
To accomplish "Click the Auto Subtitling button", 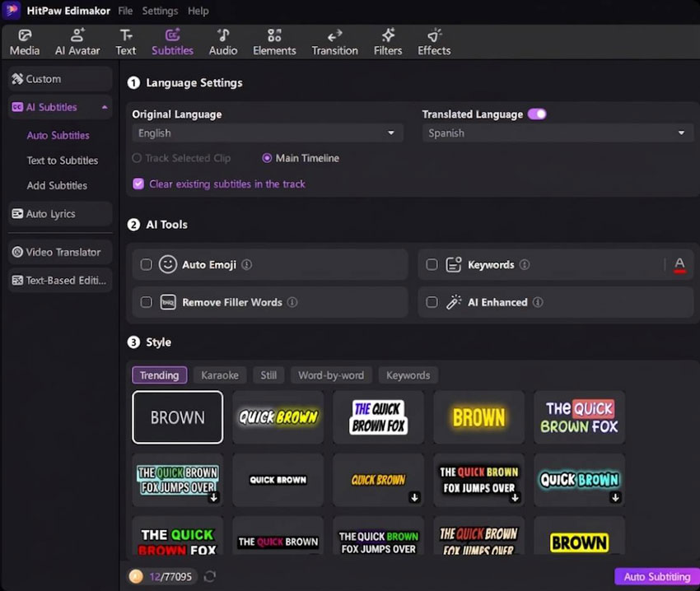I will (656, 577).
